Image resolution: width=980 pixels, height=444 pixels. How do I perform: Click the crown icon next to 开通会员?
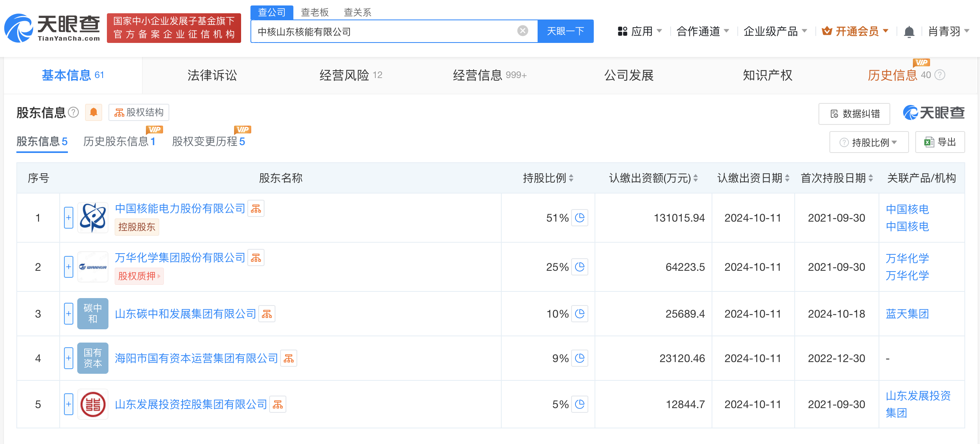(x=827, y=31)
